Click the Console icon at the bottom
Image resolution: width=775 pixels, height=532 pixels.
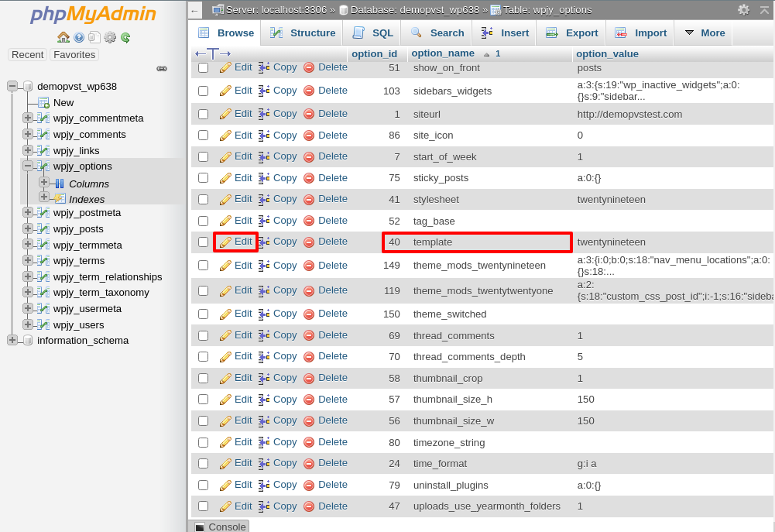[x=199, y=527]
